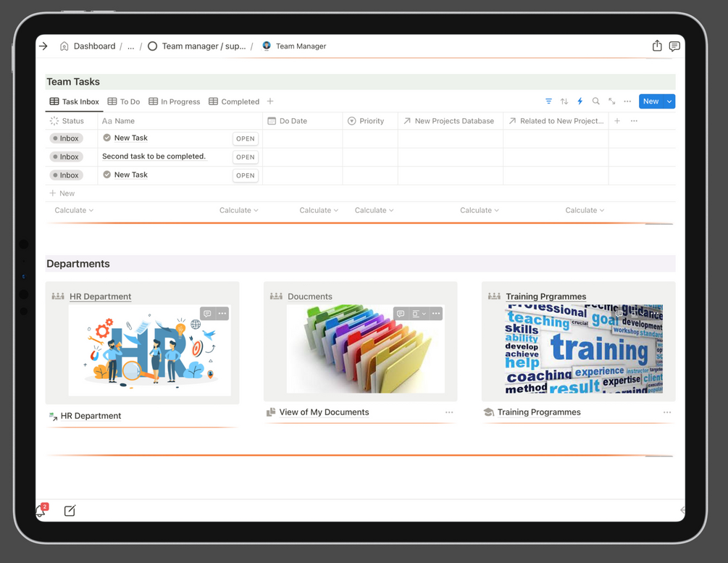
Task: Open the notifications bell with badge
Action: pos(42,510)
